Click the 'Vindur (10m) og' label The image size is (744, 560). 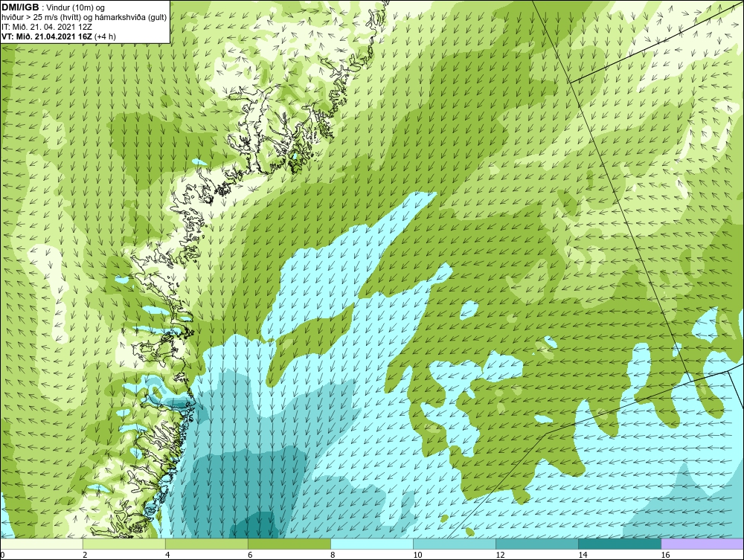[x=77, y=7]
